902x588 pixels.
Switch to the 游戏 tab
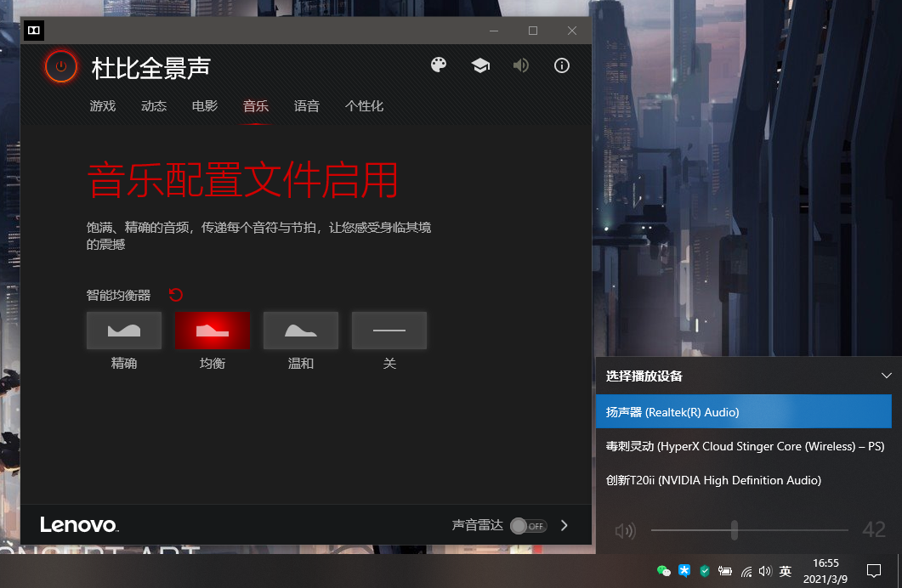(102, 105)
